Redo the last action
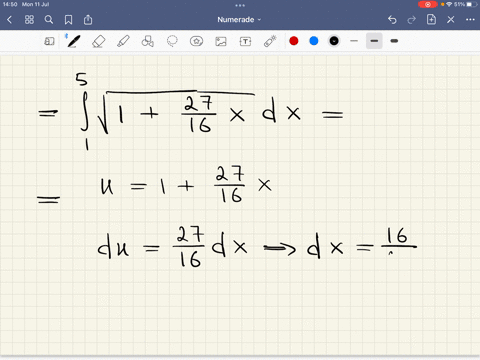This screenshot has height=360, width=480. (x=412, y=20)
